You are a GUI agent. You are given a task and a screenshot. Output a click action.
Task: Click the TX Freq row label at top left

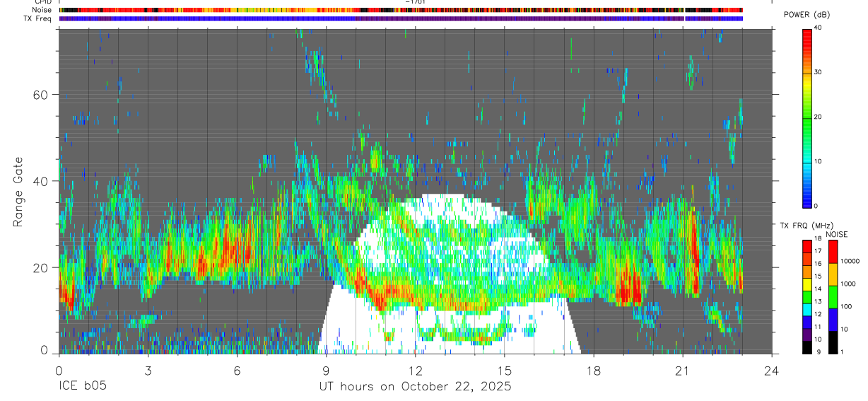(38, 18)
